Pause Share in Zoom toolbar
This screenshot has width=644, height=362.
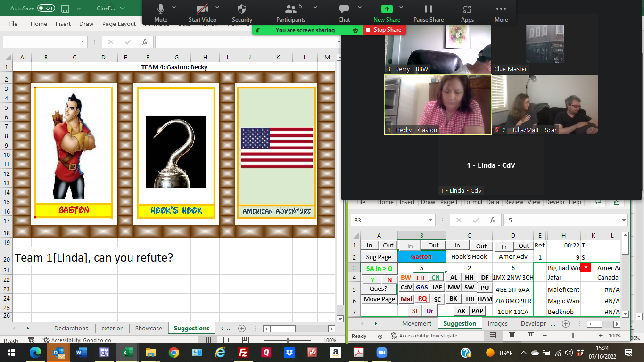429,13
